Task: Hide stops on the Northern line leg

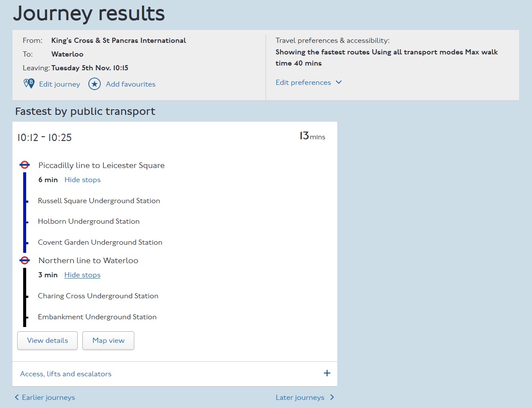Action: 82,275
